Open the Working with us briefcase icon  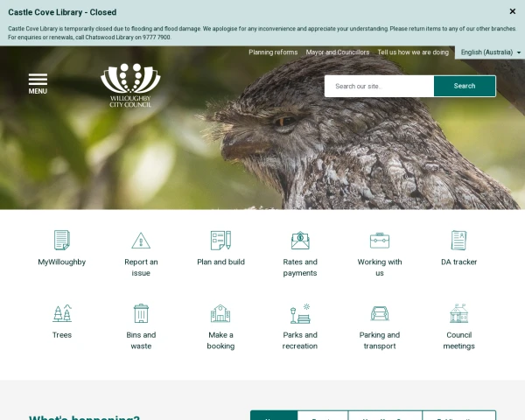coord(380,240)
